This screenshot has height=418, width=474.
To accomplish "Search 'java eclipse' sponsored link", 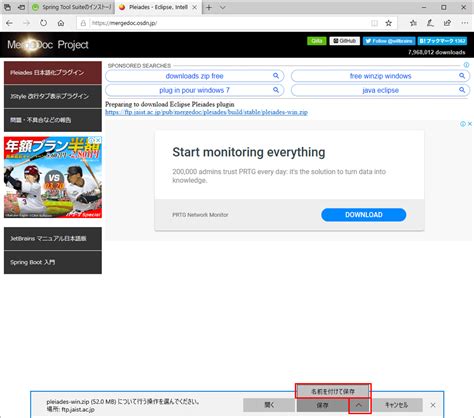I will (x=380, y=90).
